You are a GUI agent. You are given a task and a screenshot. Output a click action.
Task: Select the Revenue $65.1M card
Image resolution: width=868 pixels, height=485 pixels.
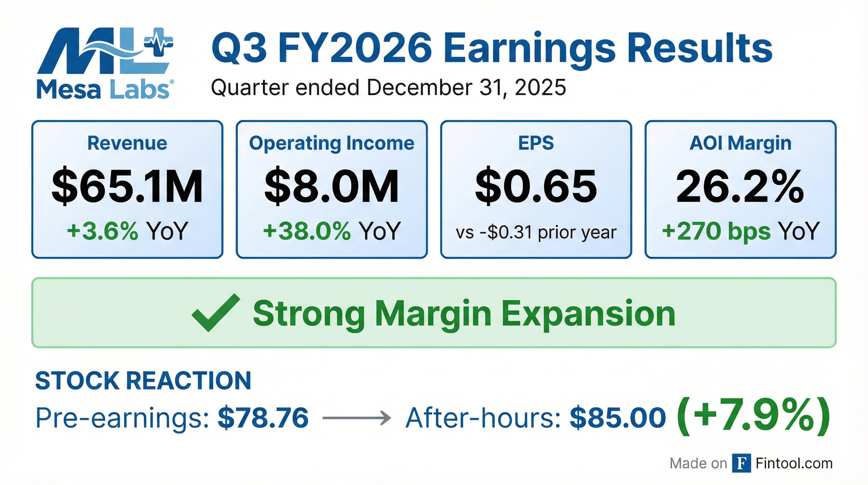127,189
